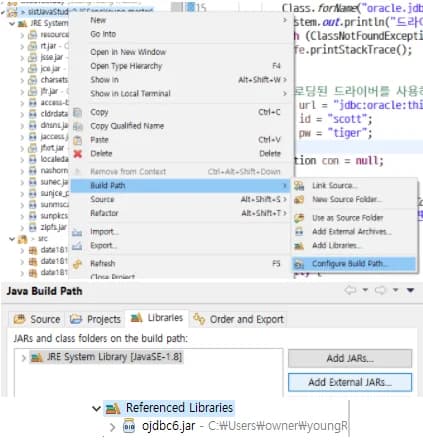423x442 pixels.
Task: Click the Link Source icon
Action: tap(299, 186)
